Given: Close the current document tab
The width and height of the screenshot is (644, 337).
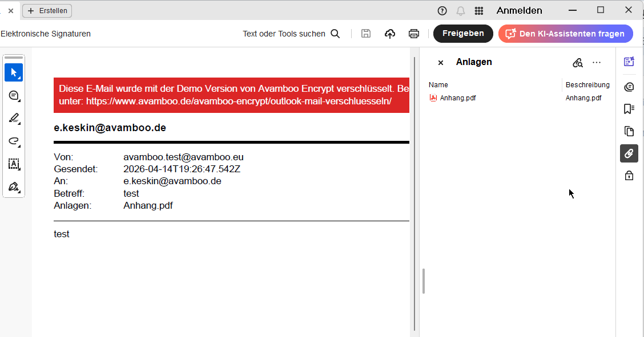Looking at the screenshot, I should [11, 11].
